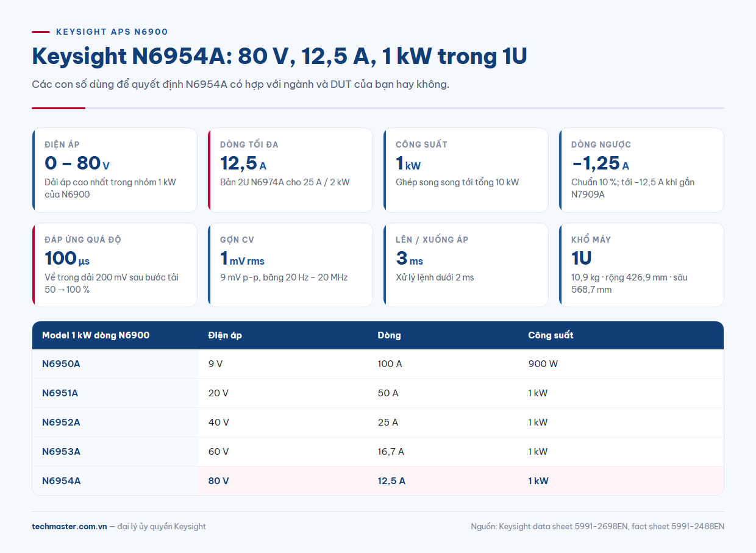This screenshot has width=756, height=553.
Task: Select the N6953A table row name
Action: click(61, 452)
